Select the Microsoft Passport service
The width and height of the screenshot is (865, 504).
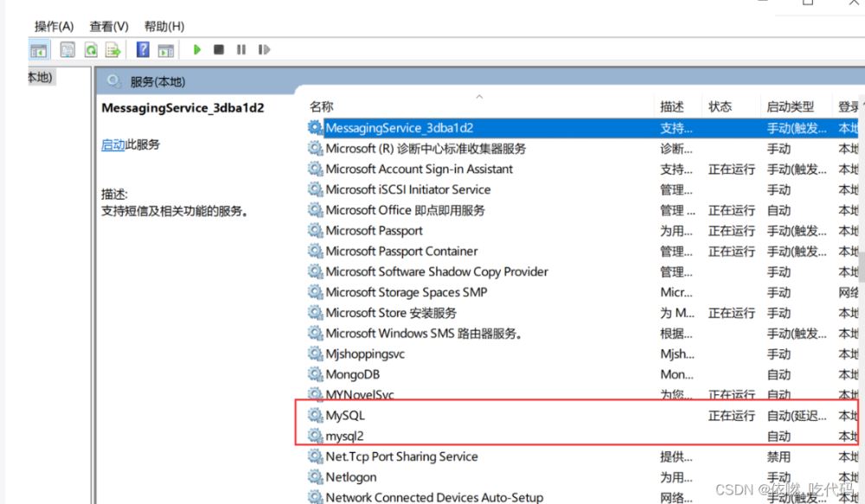(x=374, y=231)
